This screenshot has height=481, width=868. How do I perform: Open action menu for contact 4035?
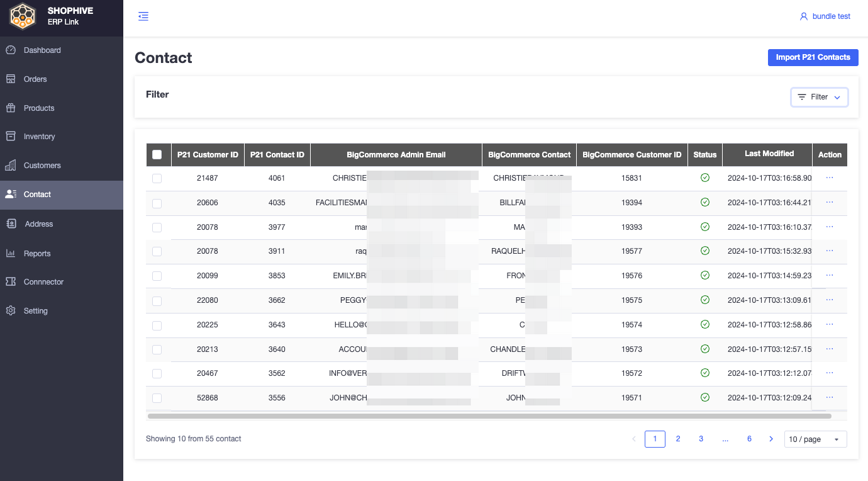tap(830, 202)
